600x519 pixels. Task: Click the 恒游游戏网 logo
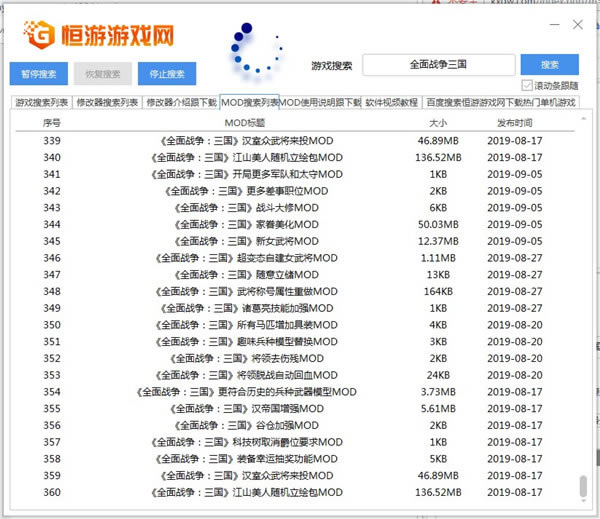point(99,35)
